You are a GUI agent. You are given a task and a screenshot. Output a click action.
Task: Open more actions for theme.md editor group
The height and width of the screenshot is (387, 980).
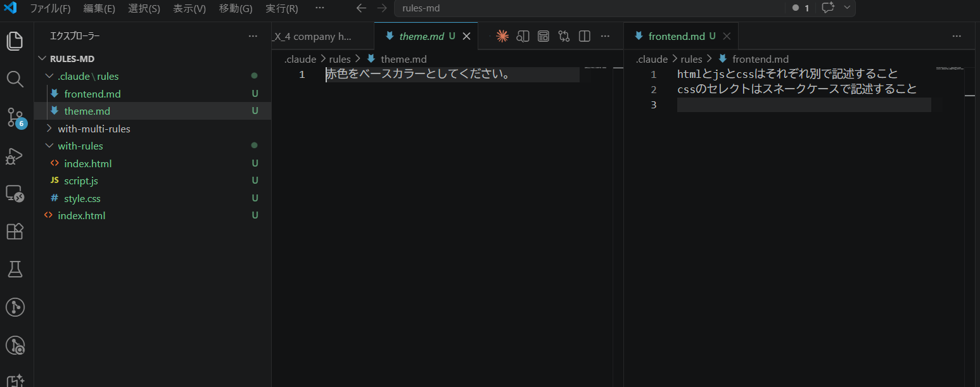pyautogui.click(x=605, y=36)
